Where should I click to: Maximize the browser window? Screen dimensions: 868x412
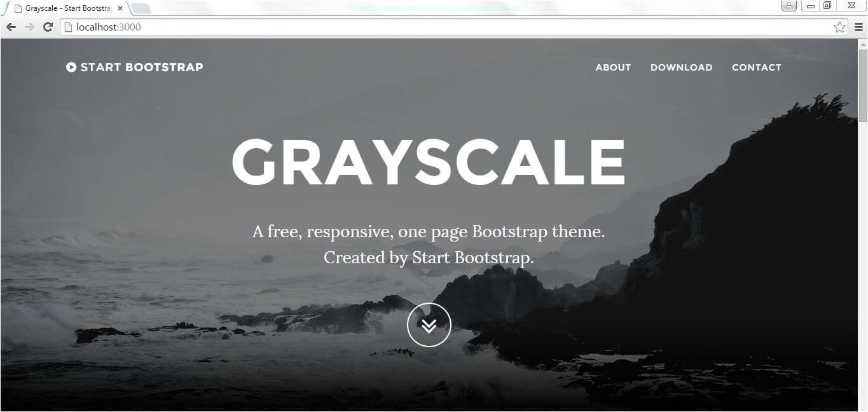pos(827,6)
